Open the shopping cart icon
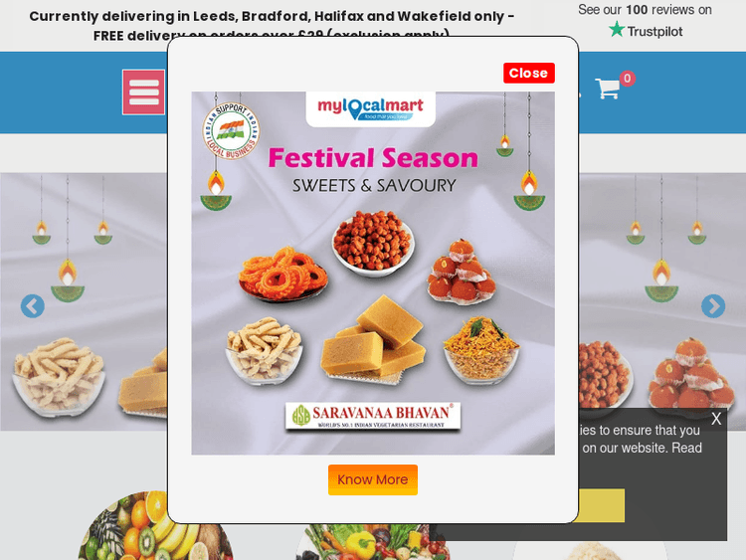Image resolution: width=746 pixels, height=560 pixels. tap(608, 89)
